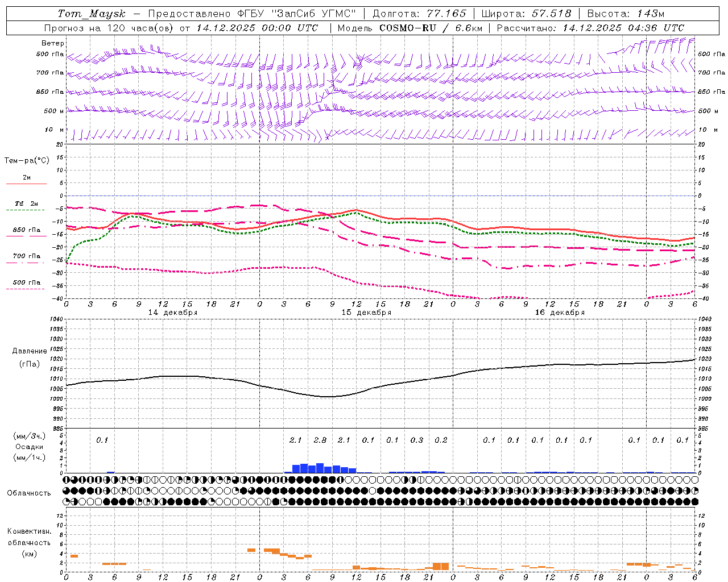Select the elevation text Высота: 143м
Image resolution: width=728 pixels, height=582 pixels.
[x=626, y=14]
